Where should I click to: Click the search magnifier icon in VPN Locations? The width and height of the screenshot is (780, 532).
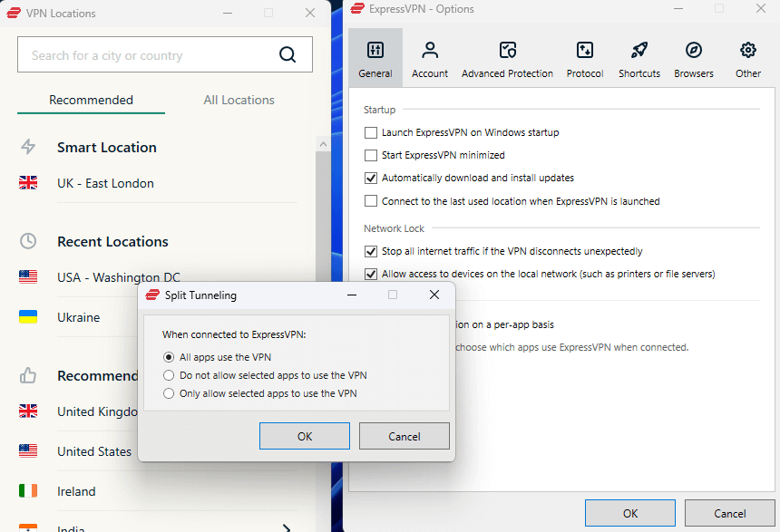point(288,54)
